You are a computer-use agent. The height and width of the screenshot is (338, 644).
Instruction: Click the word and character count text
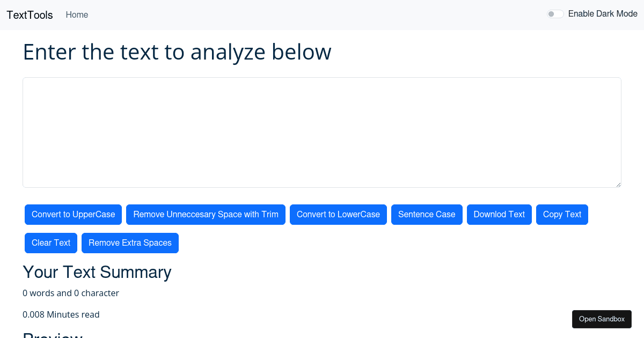tap(71, 293)
